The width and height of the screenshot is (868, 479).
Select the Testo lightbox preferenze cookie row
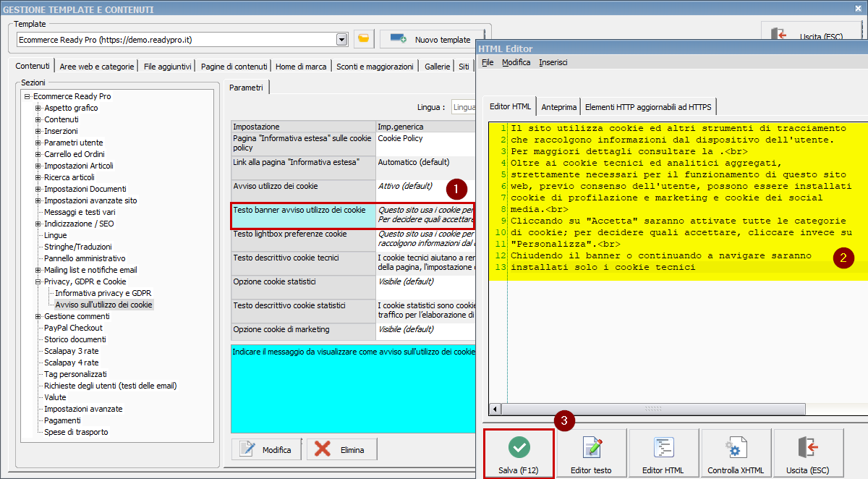(353, 239)
